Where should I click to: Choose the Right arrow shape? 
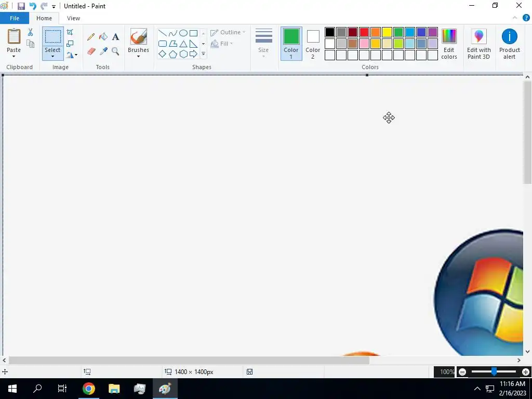click(193, 54)
